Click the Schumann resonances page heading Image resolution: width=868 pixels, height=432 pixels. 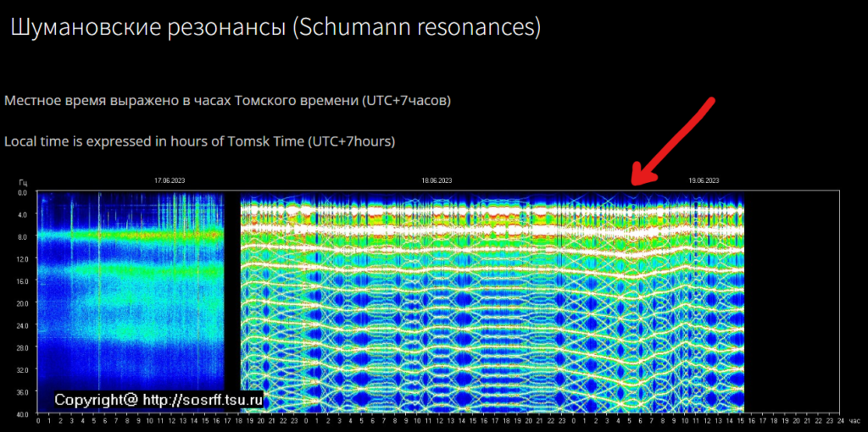(275, 27)
